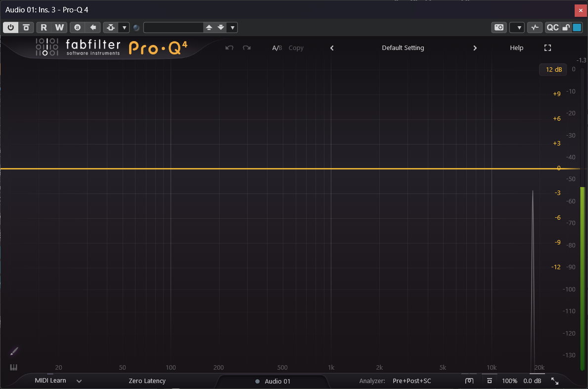This screenshot has height=389, width=588.
Task: Copy the current EQ settings
Action: [x=296, y=48]
